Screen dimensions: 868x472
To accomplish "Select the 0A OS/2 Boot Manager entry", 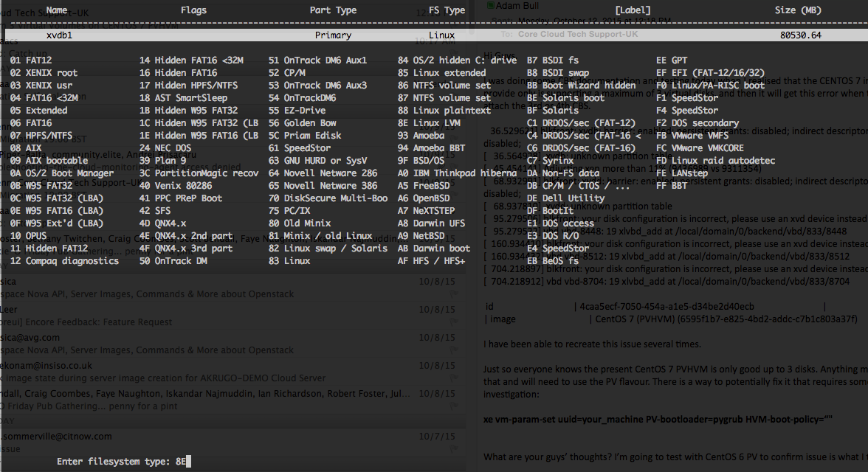I will point(62,173).
